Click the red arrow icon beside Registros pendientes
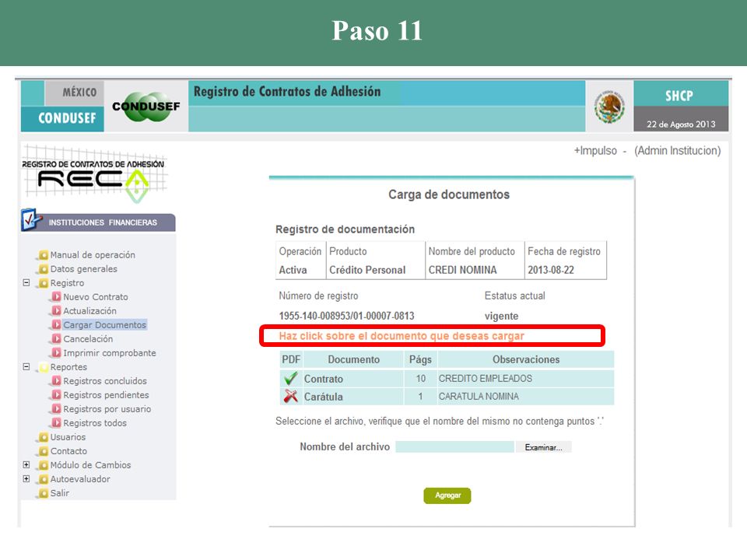 click(56, 395)
